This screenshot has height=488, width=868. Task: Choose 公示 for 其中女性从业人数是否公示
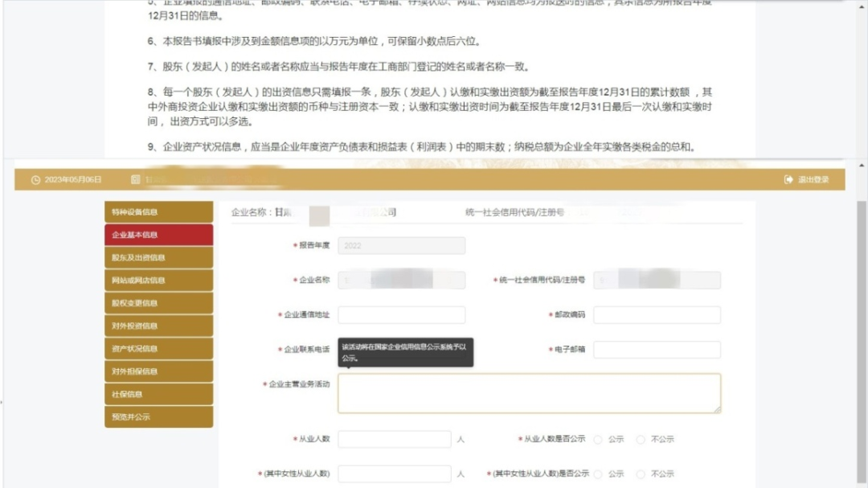tap(598, 474)
